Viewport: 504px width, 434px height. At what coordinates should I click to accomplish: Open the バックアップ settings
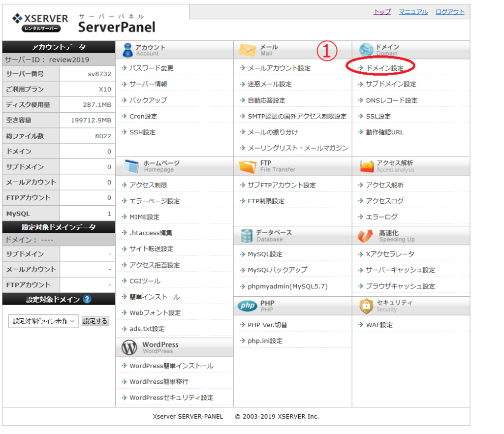pos(148,100)
